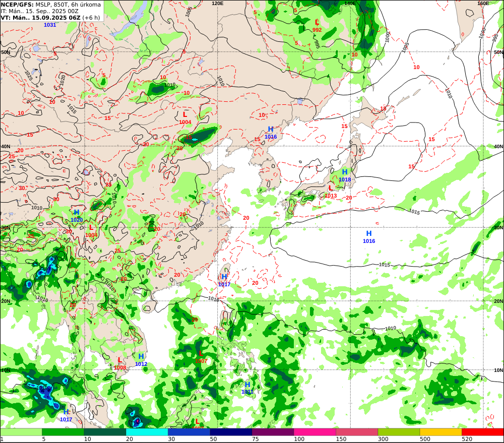This screenshot has width=504, height=443.
Task: Select the H 1011 high over the Philippines
Action: click(x=247, y=388)
